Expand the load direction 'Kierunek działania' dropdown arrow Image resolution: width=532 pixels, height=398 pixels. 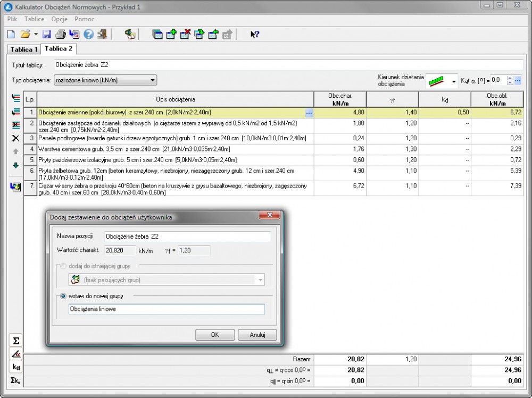click(x=454, y=81)
